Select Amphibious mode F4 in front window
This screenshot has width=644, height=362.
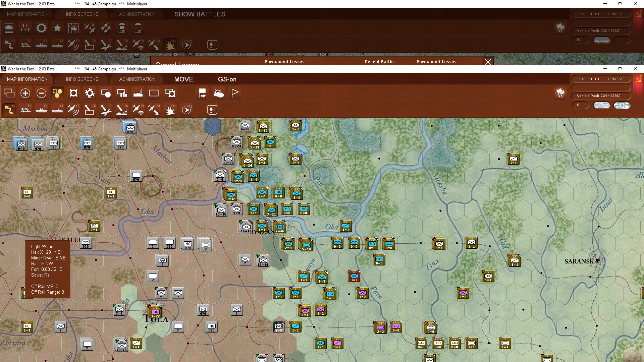click(x=57, y=110)
